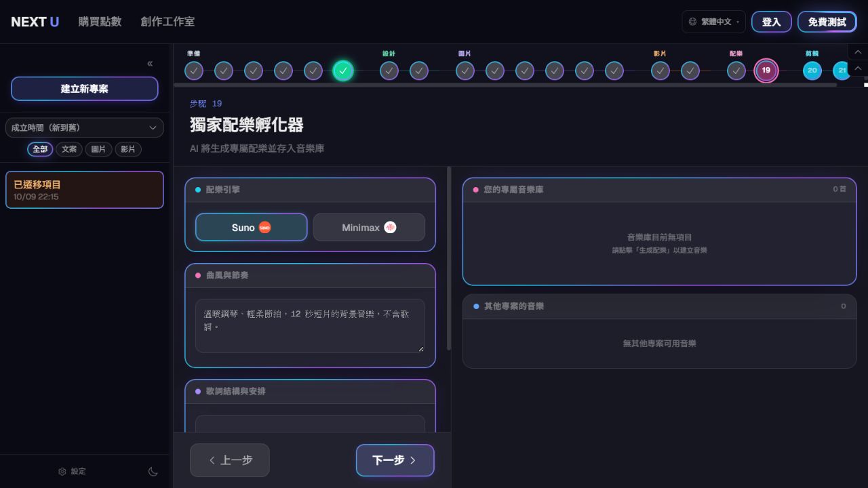Click the Minimax logo icon
Image resolution: width=868 pixels, height=488 pixels.
(x=390, y=228)
